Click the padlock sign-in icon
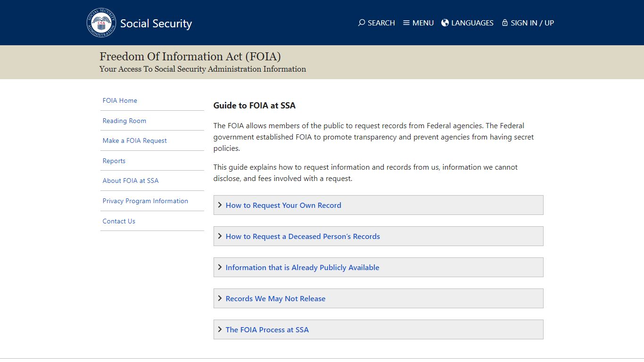The width and height of the screenshot is (644, 362). [505, 23]
